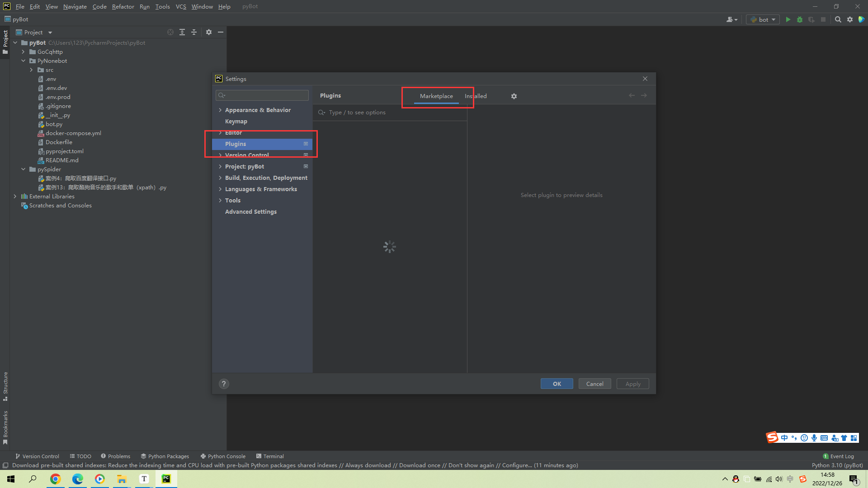Open the settings help question mark
Image resolution: width=868 pixels, height=488 pixels.
[224, 384]
